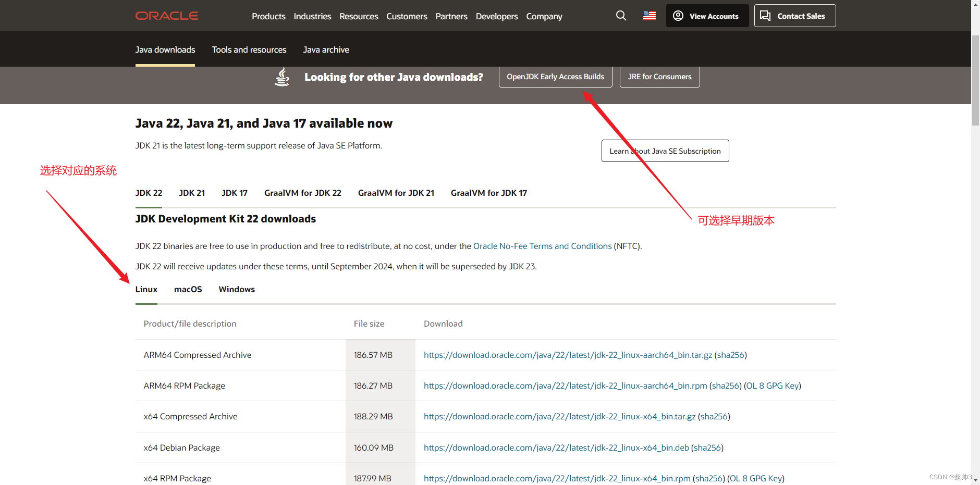Click the scrollbar down arrow
This screenshot has height=485, width=980.
point(975,481)
